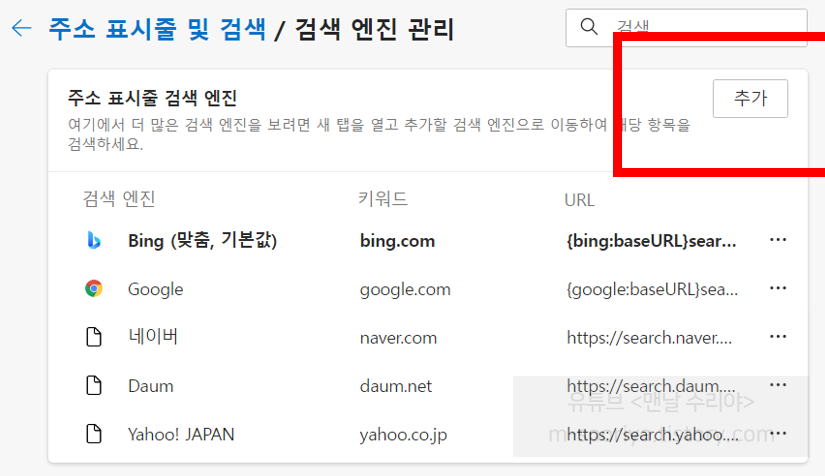Click the {bing:baseURL} URL cell

coord(651,241)
